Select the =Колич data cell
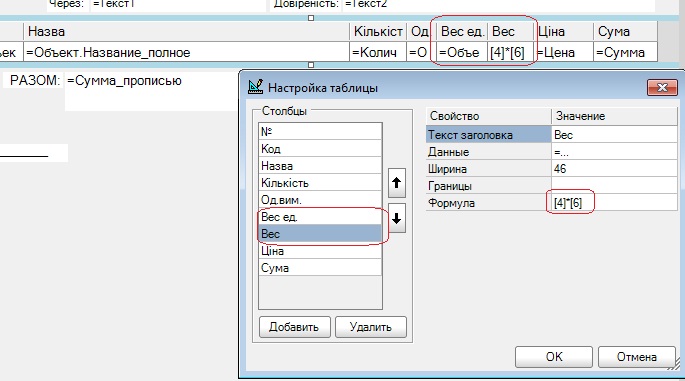The height and width of the screenshot is (381, 685). (378, 52)
